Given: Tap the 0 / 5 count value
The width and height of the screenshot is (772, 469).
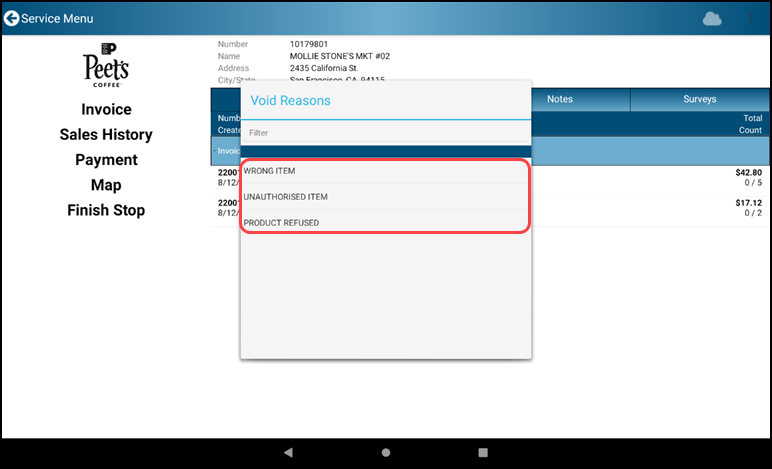Looking at the screenshot, I should 753,183.
